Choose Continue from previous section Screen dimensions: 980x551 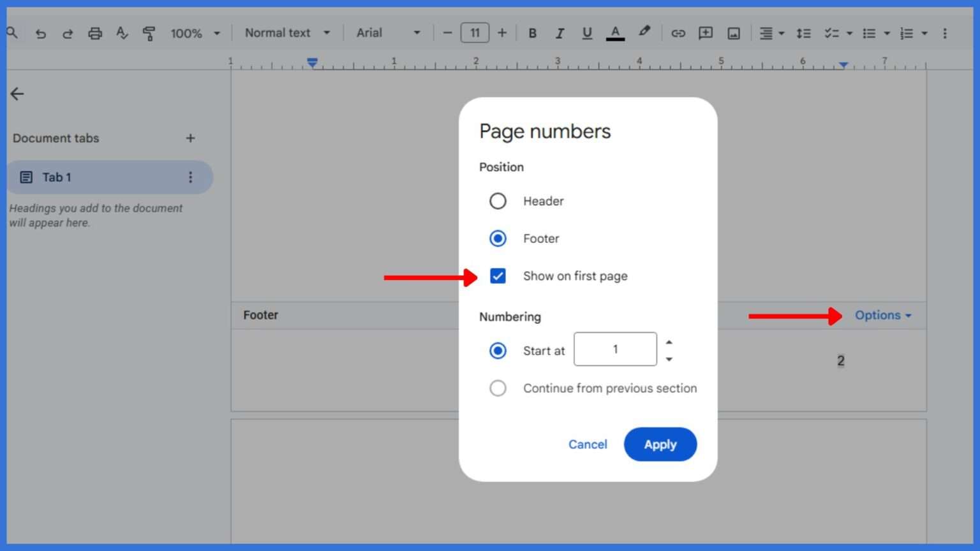tap(498, 388)
